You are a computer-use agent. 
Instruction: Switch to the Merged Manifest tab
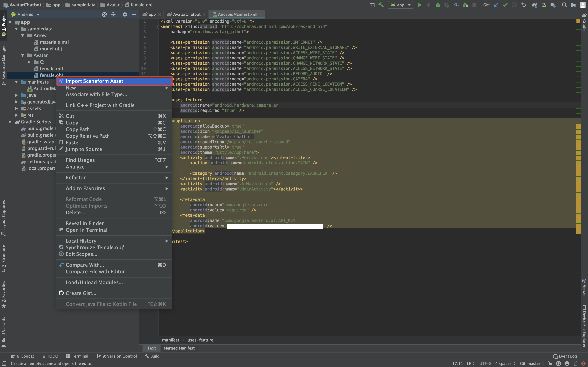(x=179, y=348)
